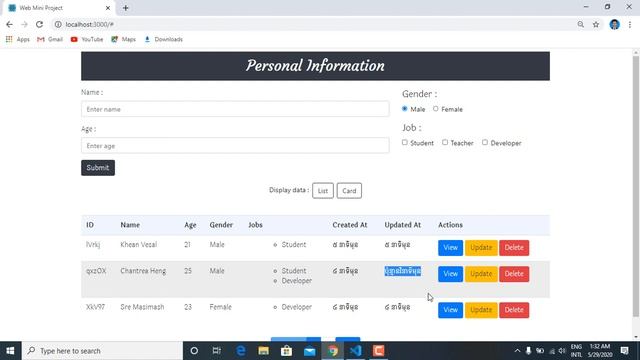
Task: Open a new browser tab with plus button
Action: 126,8
